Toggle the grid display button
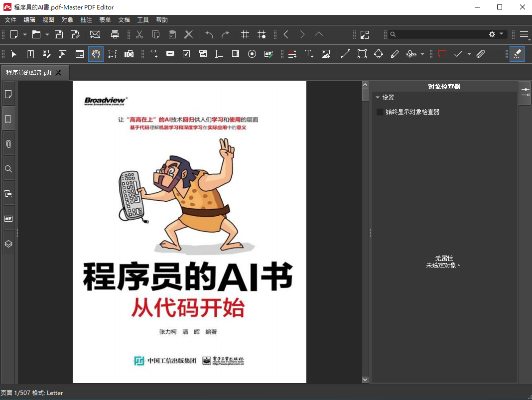This screenshot has width=532, height=400. click(245, 34)
